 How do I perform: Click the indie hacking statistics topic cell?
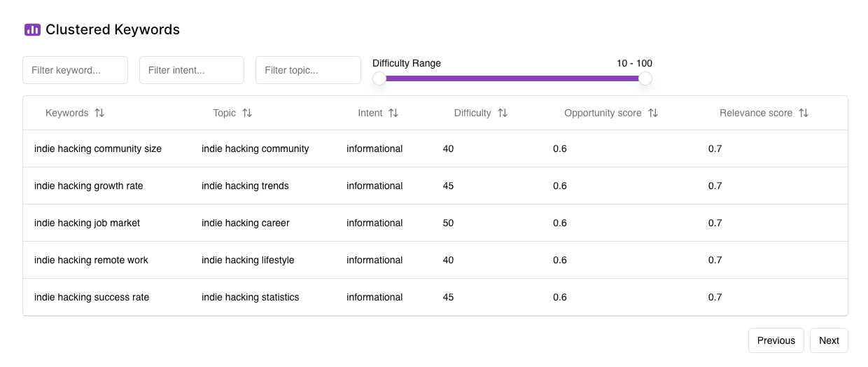click(x=250, y=297)
